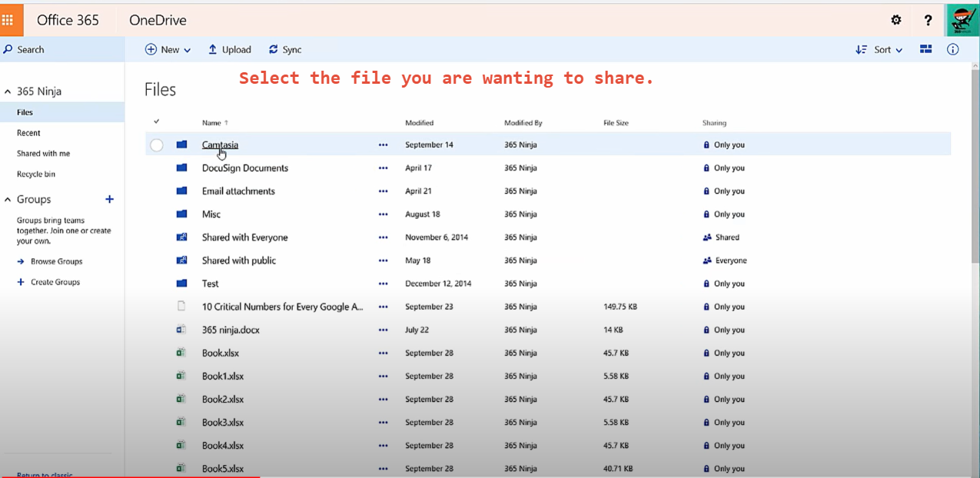Tick the selection circle for Camtasia
This screenshot has height=478, width=980.
(157, 144)
